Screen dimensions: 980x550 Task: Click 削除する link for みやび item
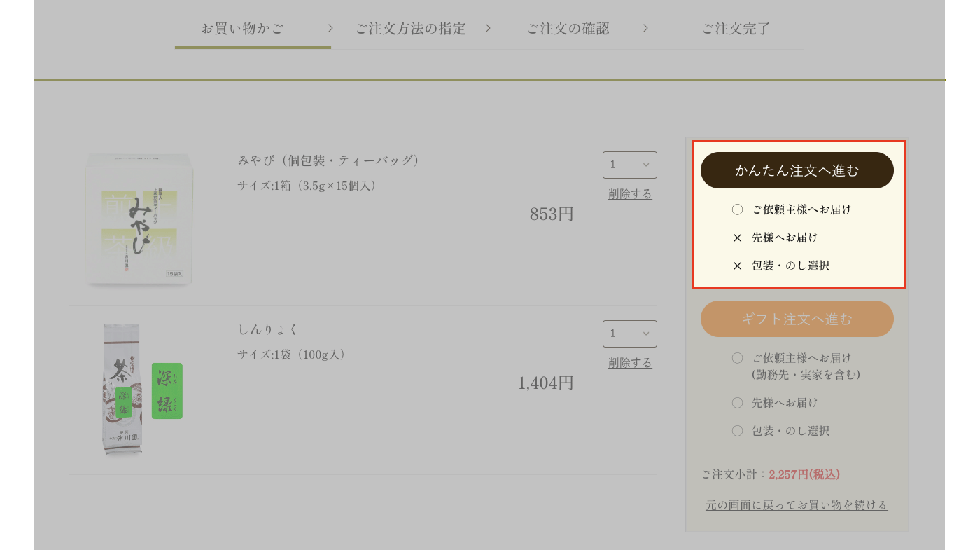coord(630,194)
